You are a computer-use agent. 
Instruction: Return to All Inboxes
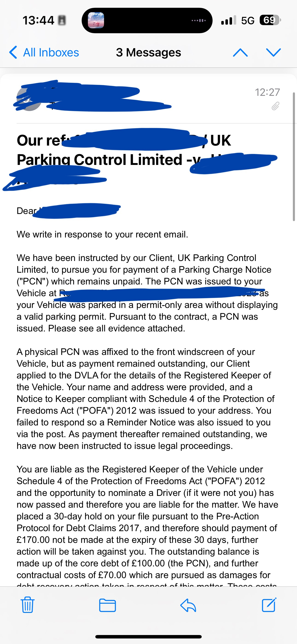[51, 53]
